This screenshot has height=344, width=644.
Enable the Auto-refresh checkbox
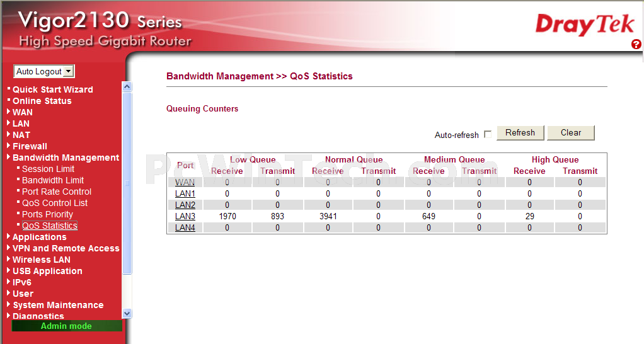pos(487,135)
